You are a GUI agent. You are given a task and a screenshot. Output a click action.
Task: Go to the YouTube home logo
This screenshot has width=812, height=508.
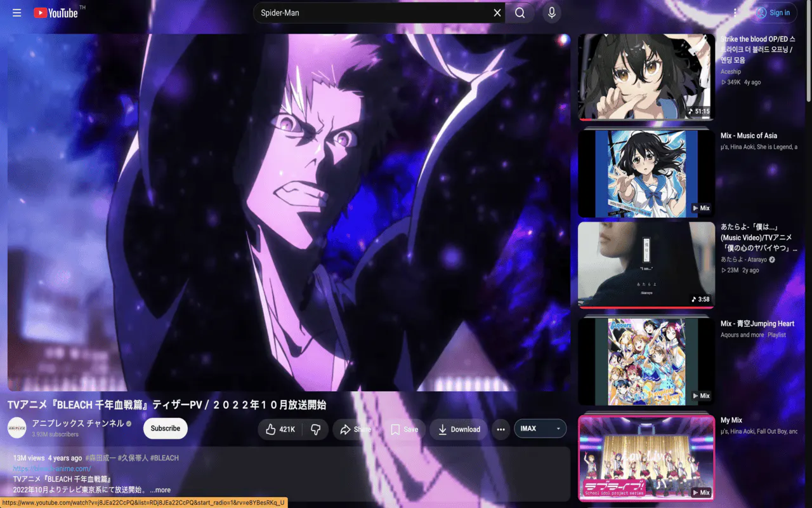tap(56, 13)
